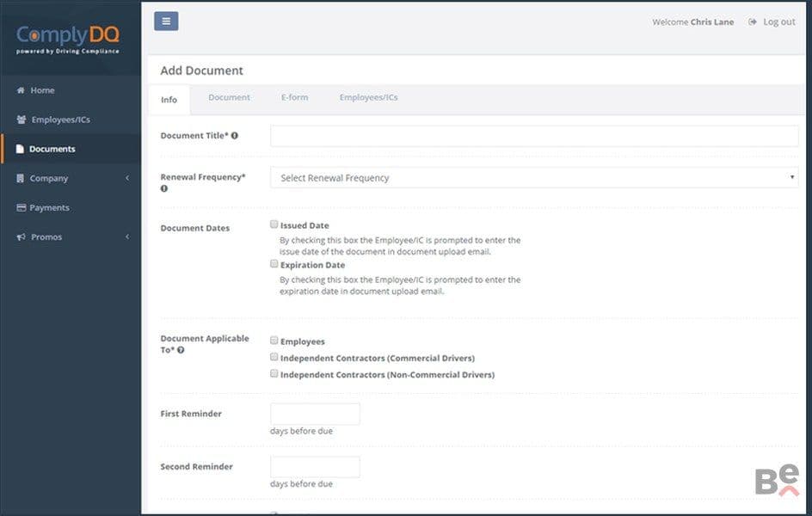Screen dimensions: 812x516
Task: Click the Log out link
Action: pos(778,21)
